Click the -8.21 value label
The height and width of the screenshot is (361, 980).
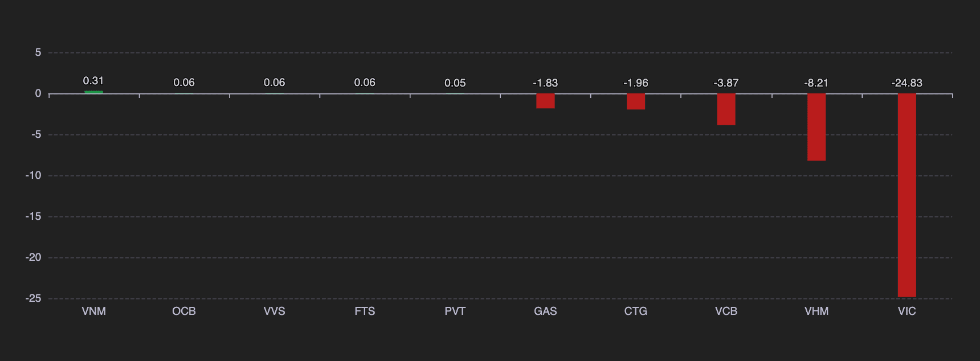click(816, 83)
